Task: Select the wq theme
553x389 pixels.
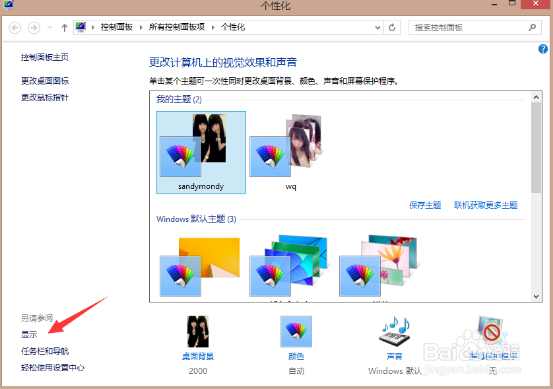Action: tap(291, 152)
